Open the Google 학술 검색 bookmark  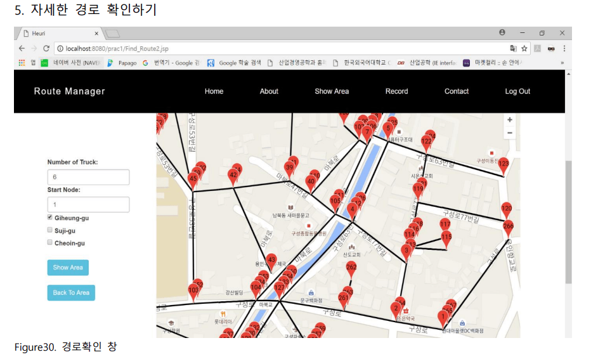coord(235,63)
